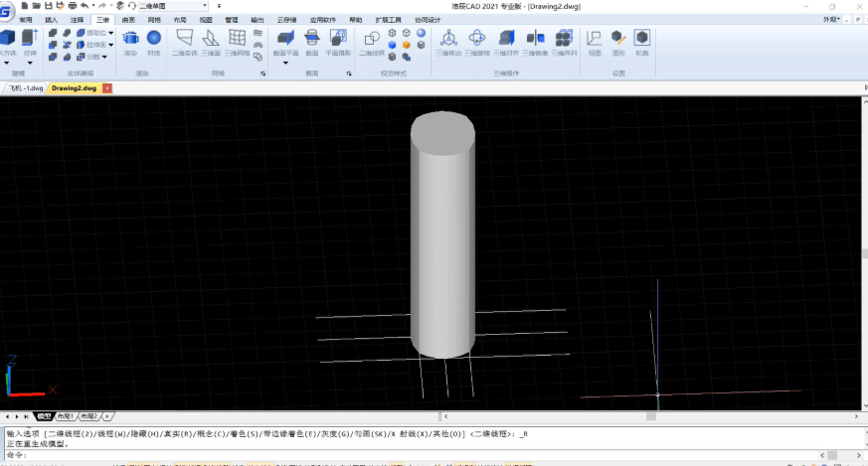Click the 渲染 (Render) teapot icon
The image size is (868, 466).
pyautogui.click(x=130, y=39)
